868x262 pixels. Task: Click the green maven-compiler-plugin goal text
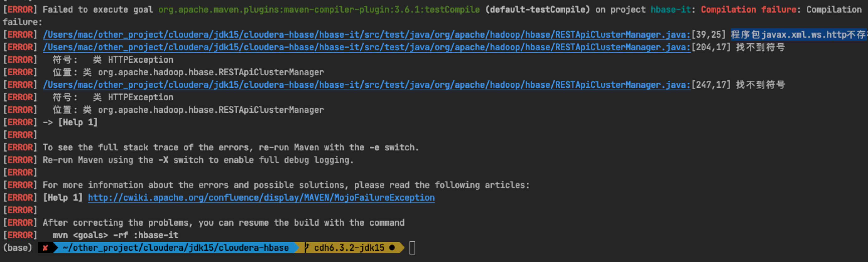click(319, 9)
